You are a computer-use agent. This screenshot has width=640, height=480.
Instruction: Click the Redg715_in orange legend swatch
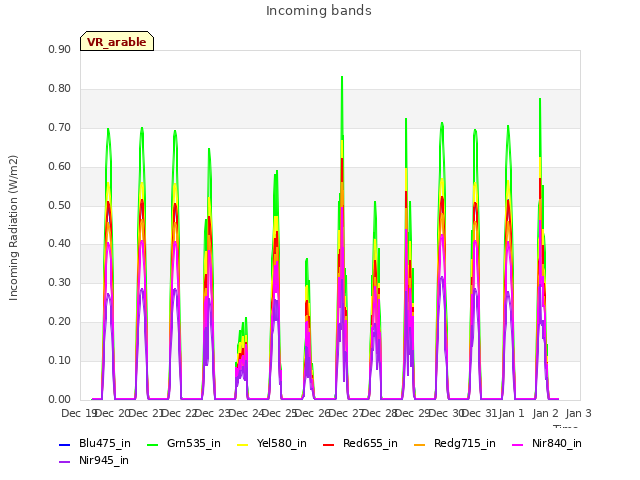tap(420, 444)
